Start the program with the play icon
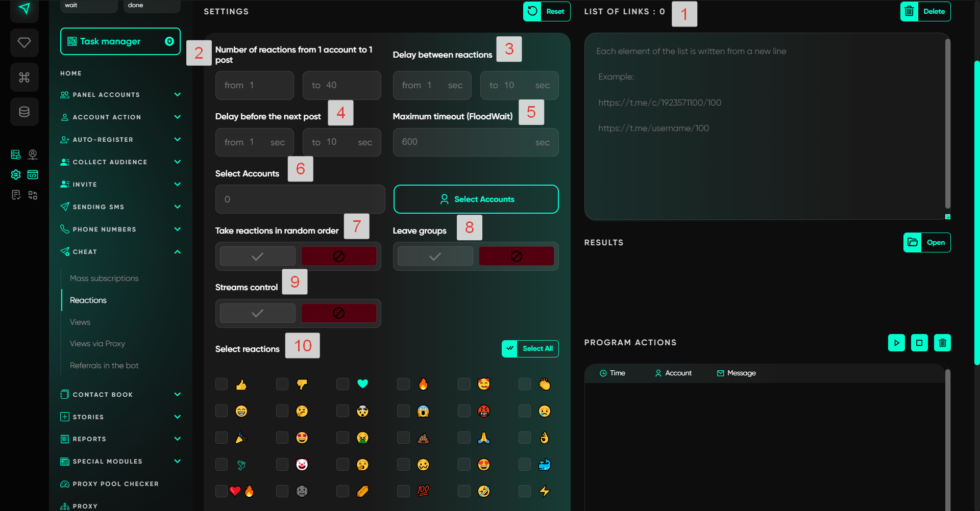980x511 pixels. pos(896,343)
